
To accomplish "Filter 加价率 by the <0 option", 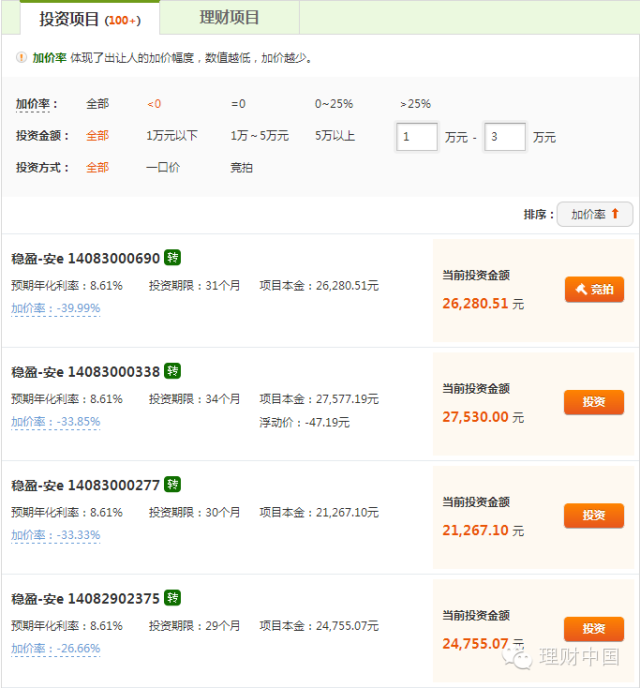I will [x=154, y=104].
